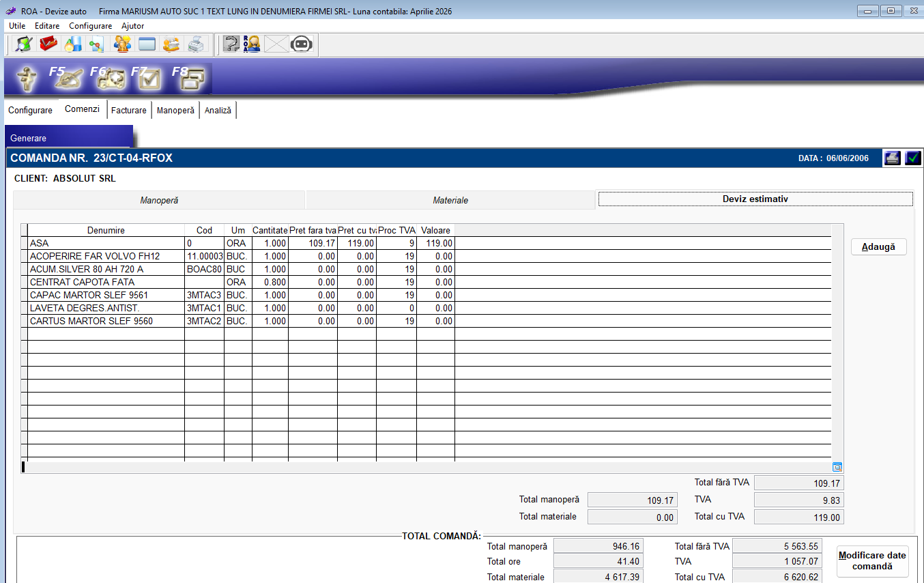The image size is (924, 583).
Task: Confirm order with green checkmark icon
Action: pos(912,158)
